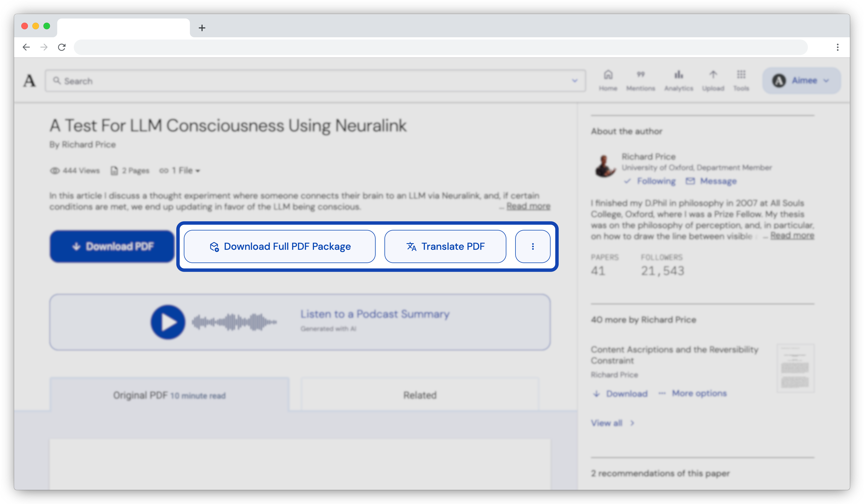Click the 2 Pages label
864x504 pixels.
click(130, 170)
